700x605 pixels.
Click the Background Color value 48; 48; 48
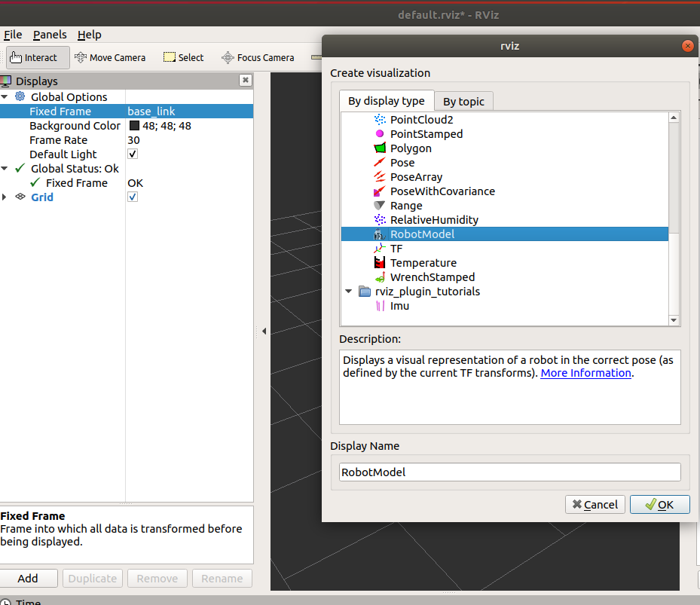[167, 126]
